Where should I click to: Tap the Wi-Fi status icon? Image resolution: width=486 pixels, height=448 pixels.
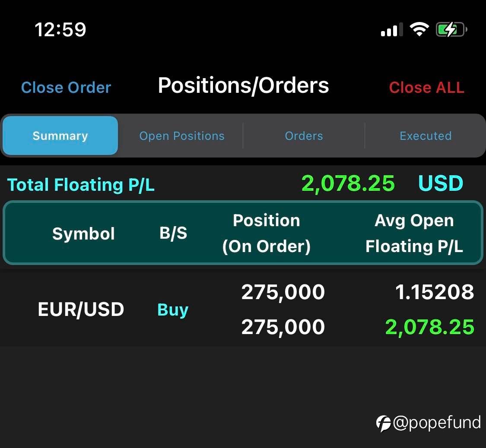click(x=419, y=29)
